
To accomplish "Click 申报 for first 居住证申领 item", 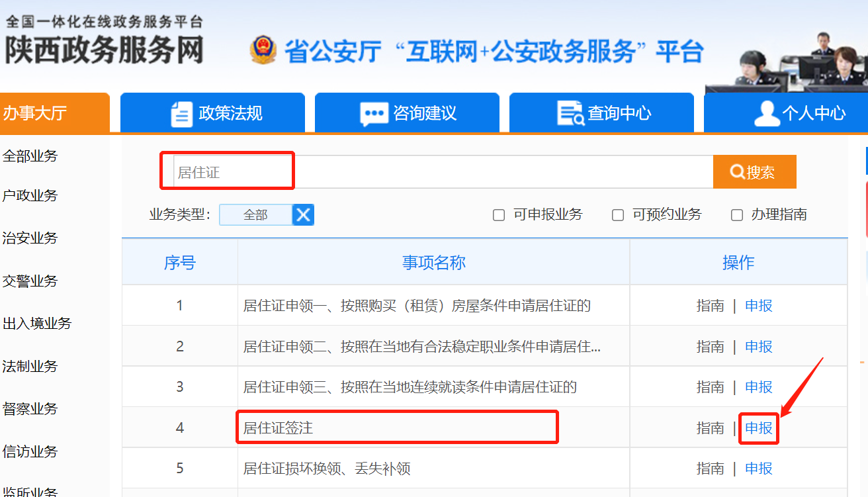I will point(758,306).
